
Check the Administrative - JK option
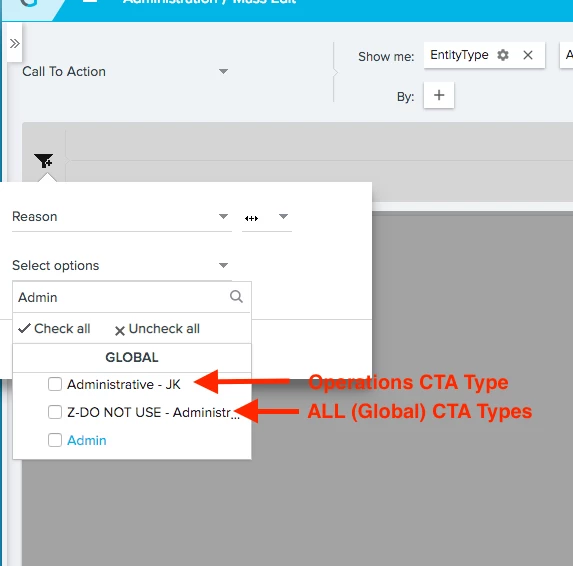coord(55,384)
